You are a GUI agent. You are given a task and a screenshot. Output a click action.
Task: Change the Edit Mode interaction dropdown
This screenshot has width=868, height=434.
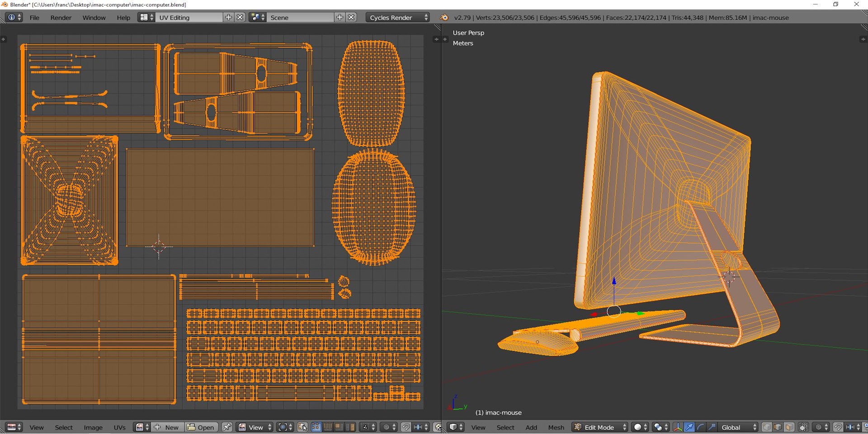click(x=600, y=427)
